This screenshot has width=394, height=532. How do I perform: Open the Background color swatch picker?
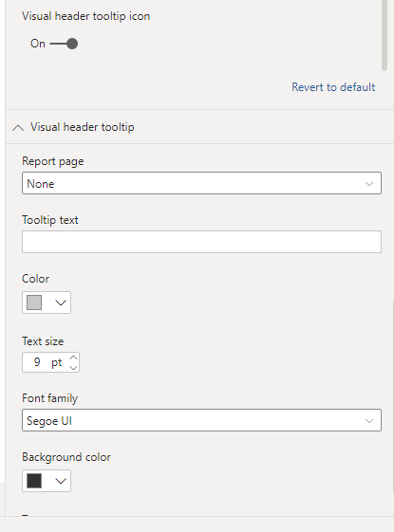[47, 481]
